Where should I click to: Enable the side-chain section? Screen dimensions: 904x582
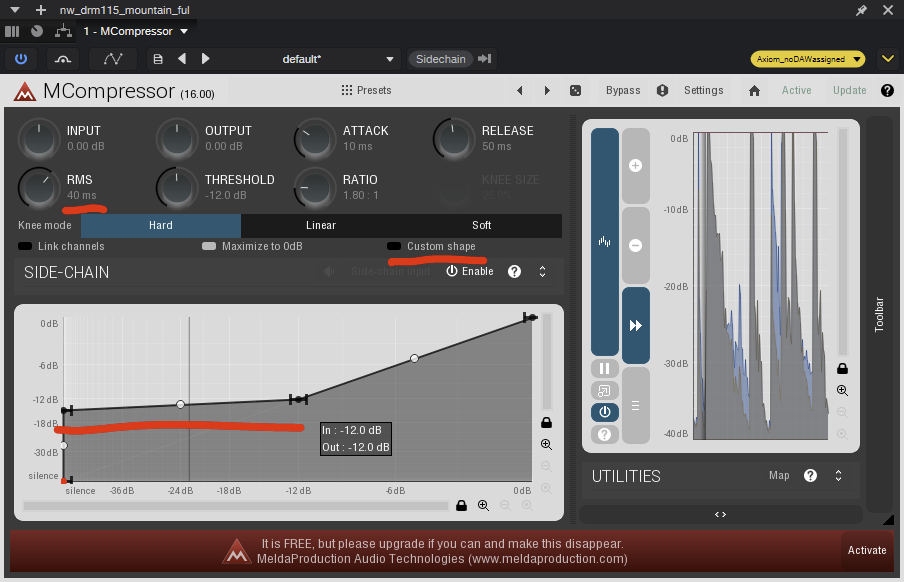pos(470,271)
